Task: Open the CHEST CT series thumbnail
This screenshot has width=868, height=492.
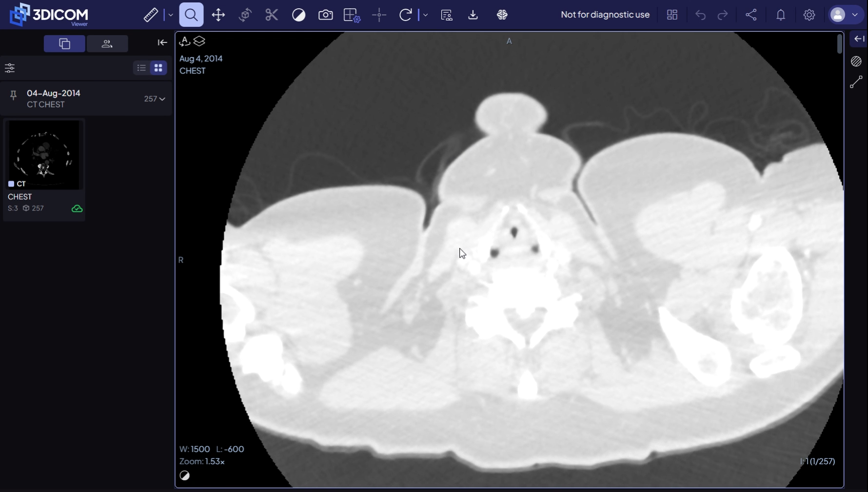Action: click(44, 155)
